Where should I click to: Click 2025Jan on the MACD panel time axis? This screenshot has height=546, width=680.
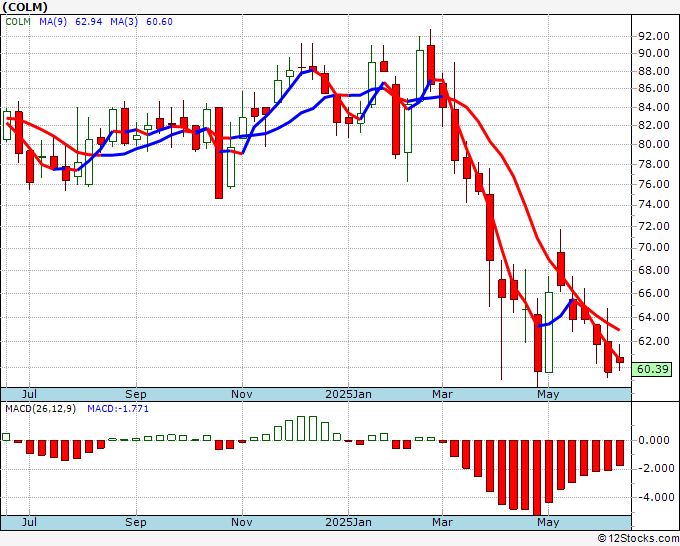(348, 522)
